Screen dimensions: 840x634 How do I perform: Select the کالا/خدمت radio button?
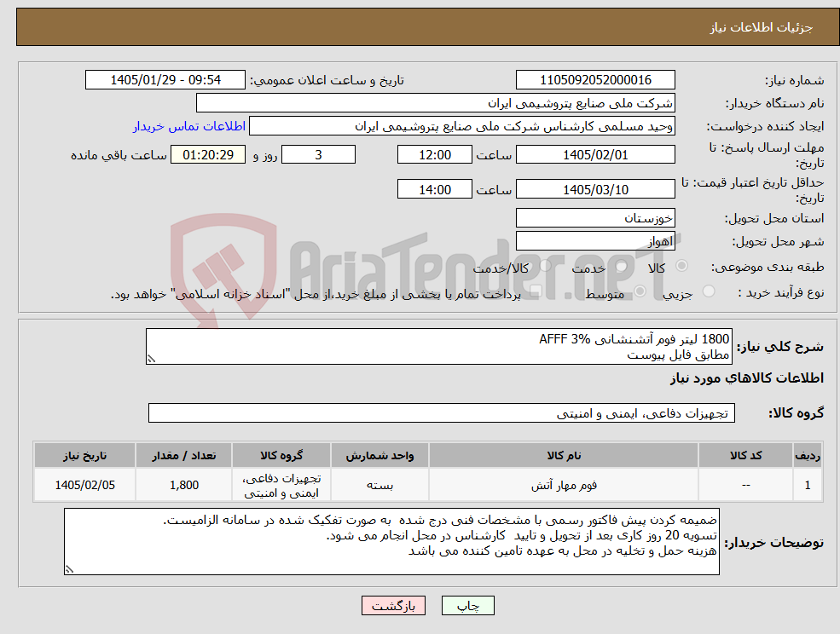[x=545, y=266]
